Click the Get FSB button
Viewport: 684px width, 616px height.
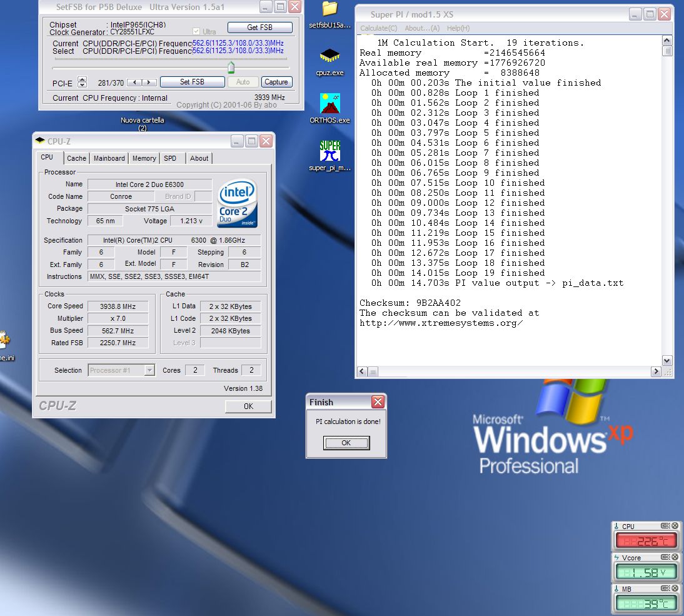click(x=260, y=28)
